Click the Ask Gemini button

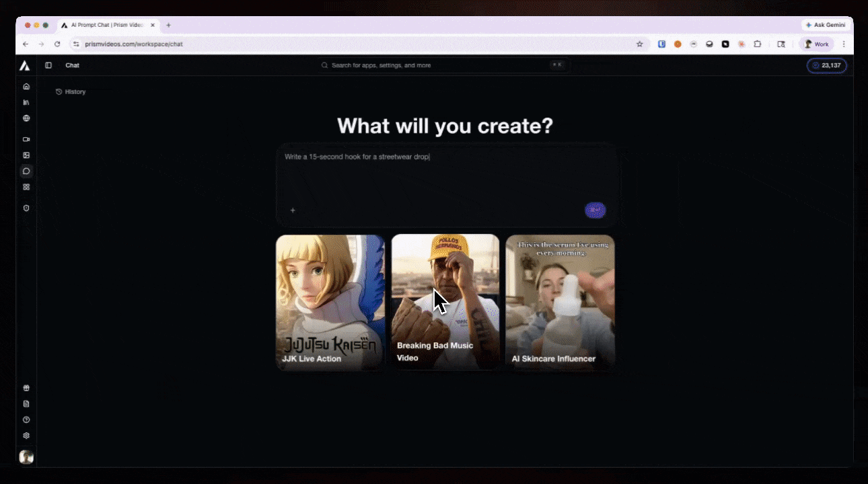tap(826, 25)
